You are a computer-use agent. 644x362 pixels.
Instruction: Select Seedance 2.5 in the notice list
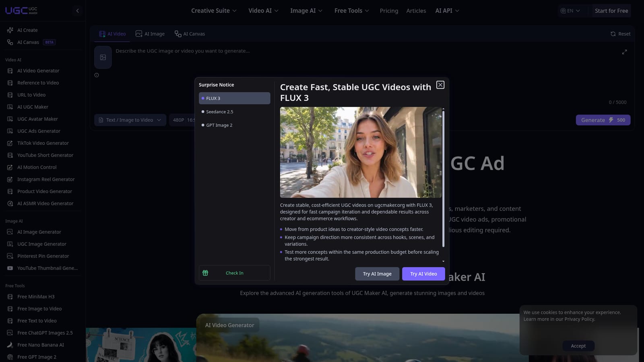[234, 112]
